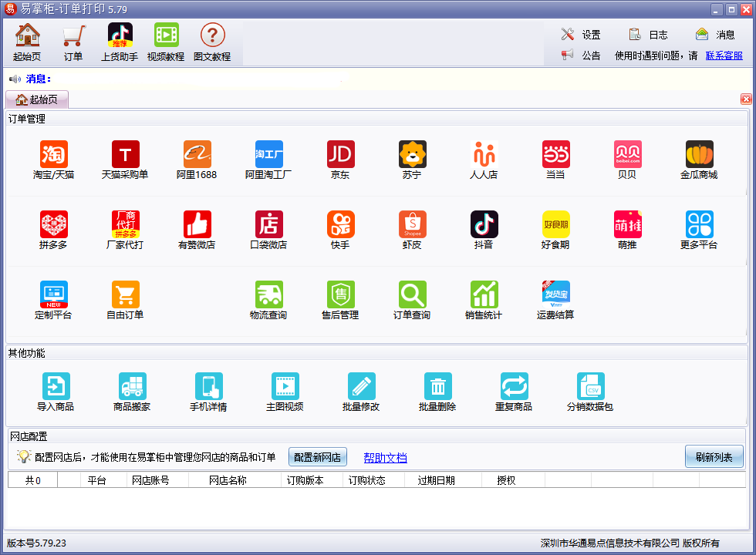Open the 定制平台 NEW icon

tap(53, 300)
